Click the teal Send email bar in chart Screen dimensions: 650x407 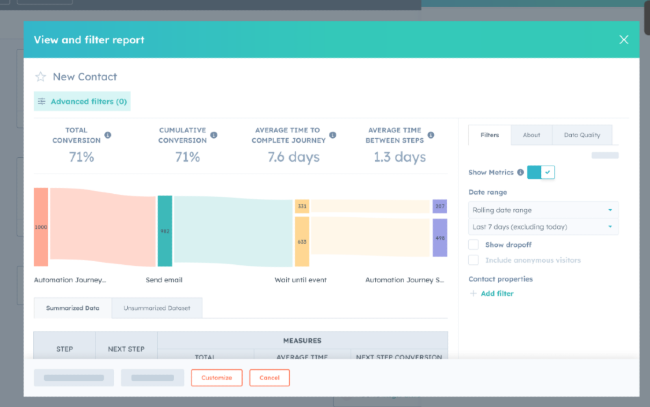(165, 231)
